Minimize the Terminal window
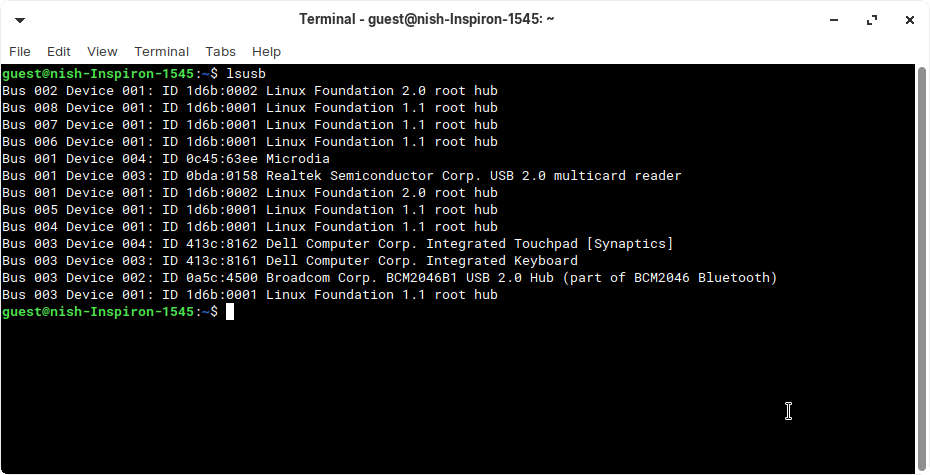 coord(834,20)
